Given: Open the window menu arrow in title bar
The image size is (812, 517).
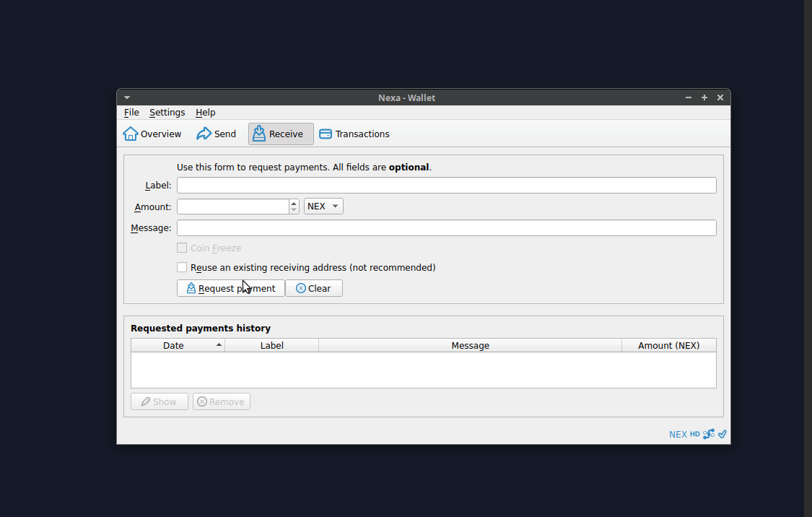Looking at the screenshot, I should (x=127, y=97).
